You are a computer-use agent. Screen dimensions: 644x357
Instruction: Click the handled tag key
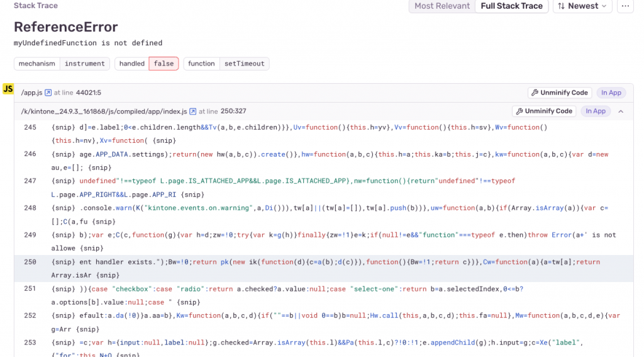pos(132,64)
